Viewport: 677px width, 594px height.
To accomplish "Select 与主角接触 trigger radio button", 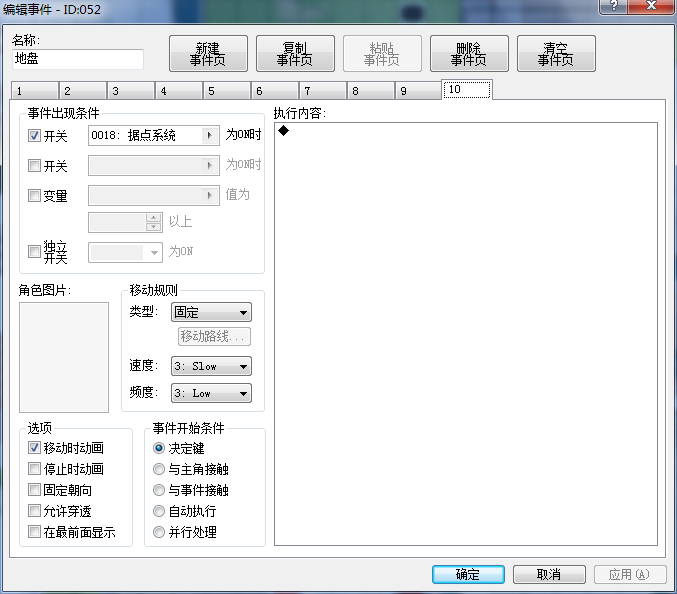I will pos(159,469).
